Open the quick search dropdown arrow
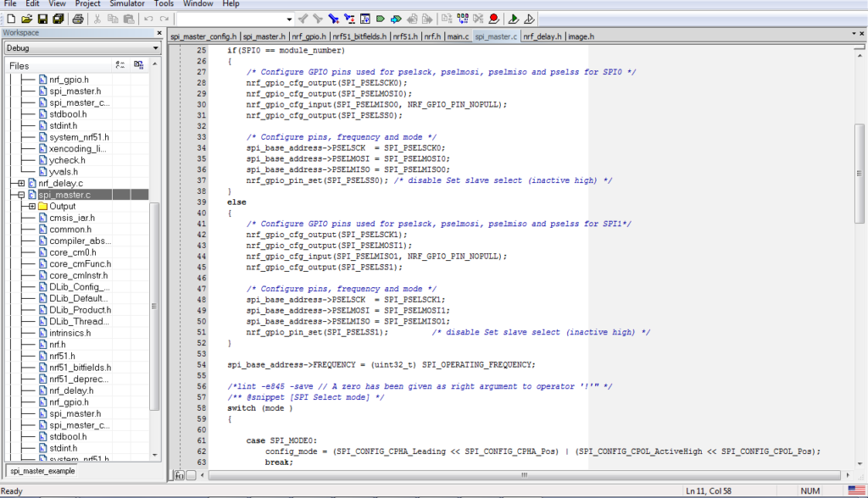Image resolution: width=868 pixels, height=498 pixels. point(289,19)
